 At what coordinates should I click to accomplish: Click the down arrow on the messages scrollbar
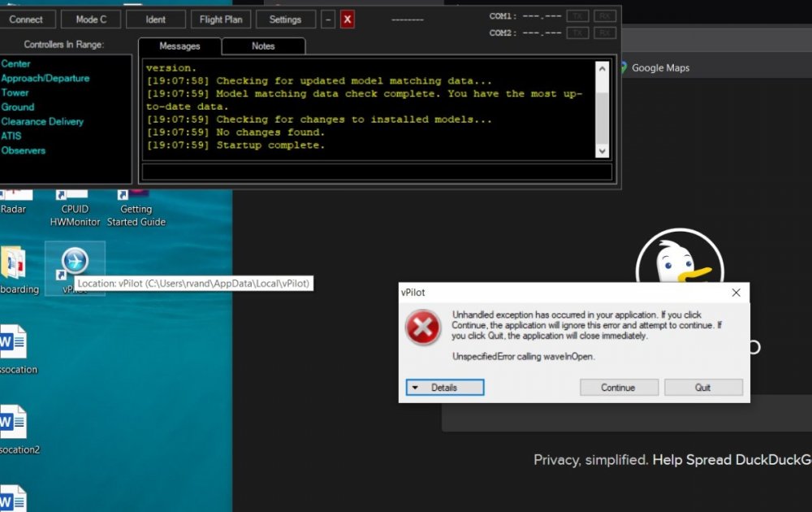(x=602, y=151)
